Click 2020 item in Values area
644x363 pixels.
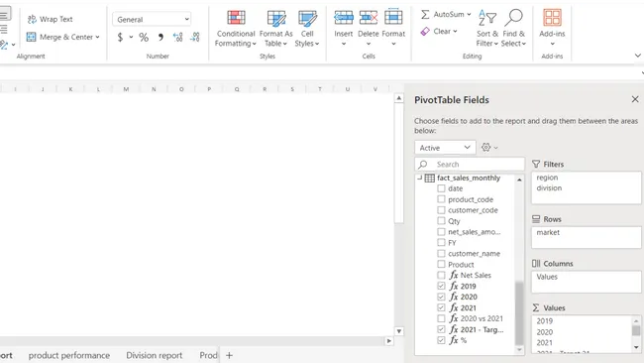pyautogui.click(x=545, y=332)
